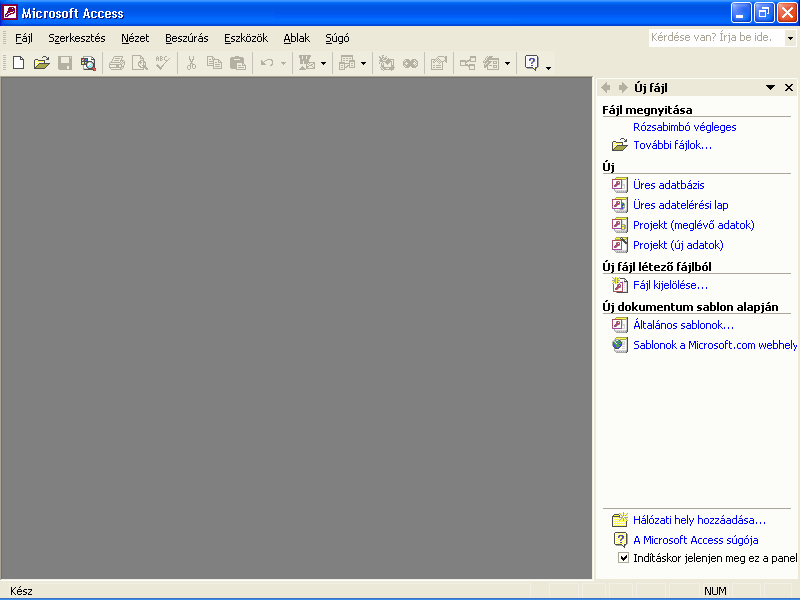Open the Új fájl pane menu arrow
Screen dimensions: 800x600
tap(770, 88)
